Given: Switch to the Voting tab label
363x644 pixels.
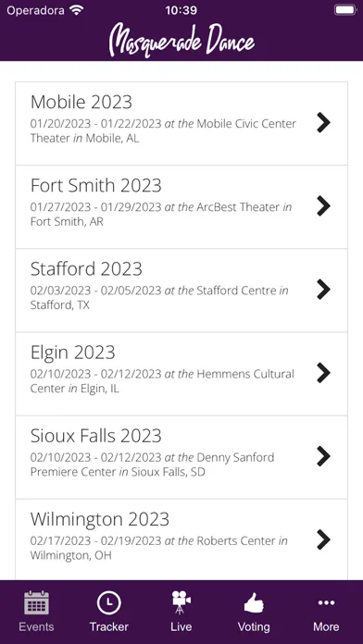Looking at the screenshot, I should pyautogui.click(x=254, y=626).
